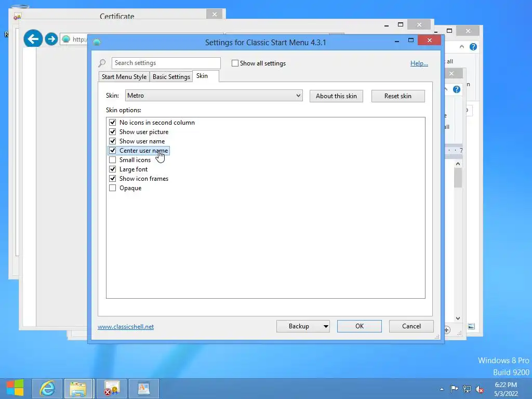This screenshot has width=532, height=399.
Task: Click Reset skin button
Action: [398, 96]
